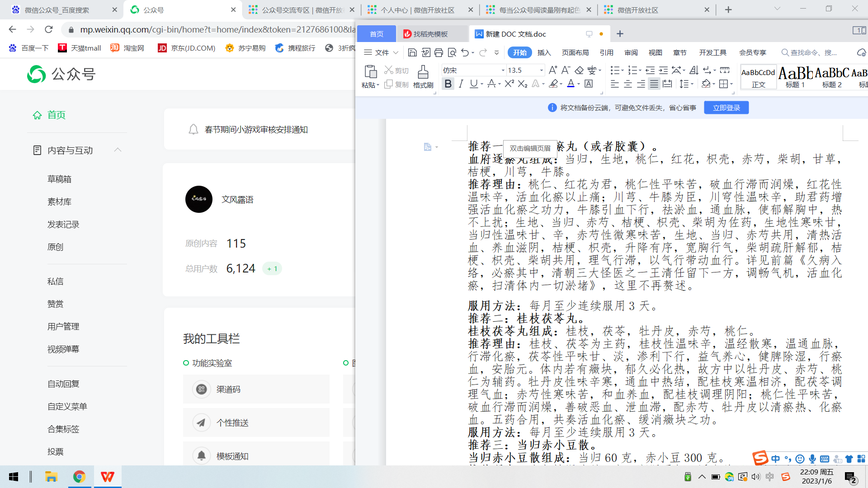Click the Superscript X² icon
The image size is (868, 488).
coord(509,84)
